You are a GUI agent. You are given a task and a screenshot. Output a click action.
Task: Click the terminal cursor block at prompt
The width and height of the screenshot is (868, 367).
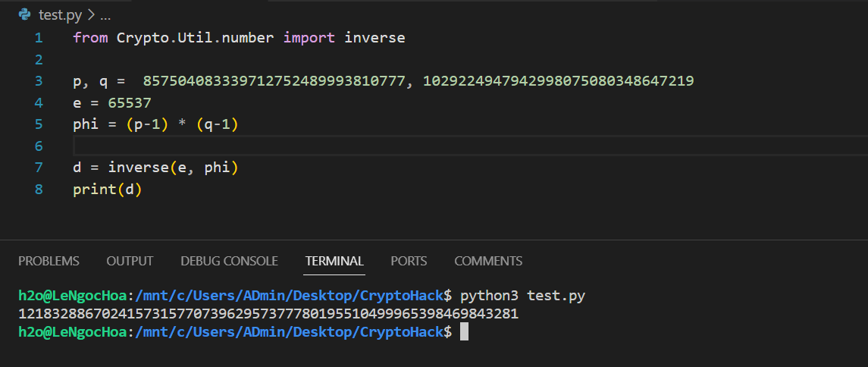pos(464,331)
